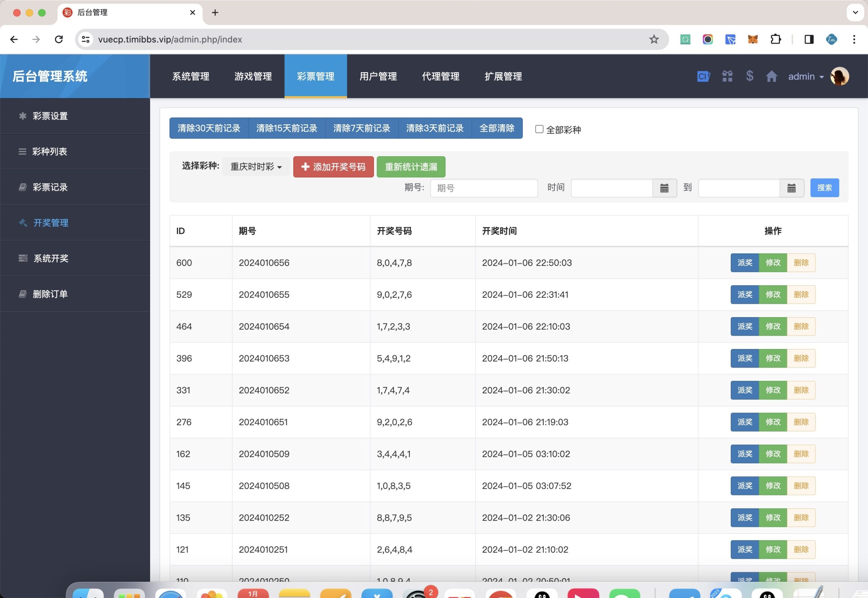Open the admin user dropdown
This screenshot has height=598, width=868.
805,77
